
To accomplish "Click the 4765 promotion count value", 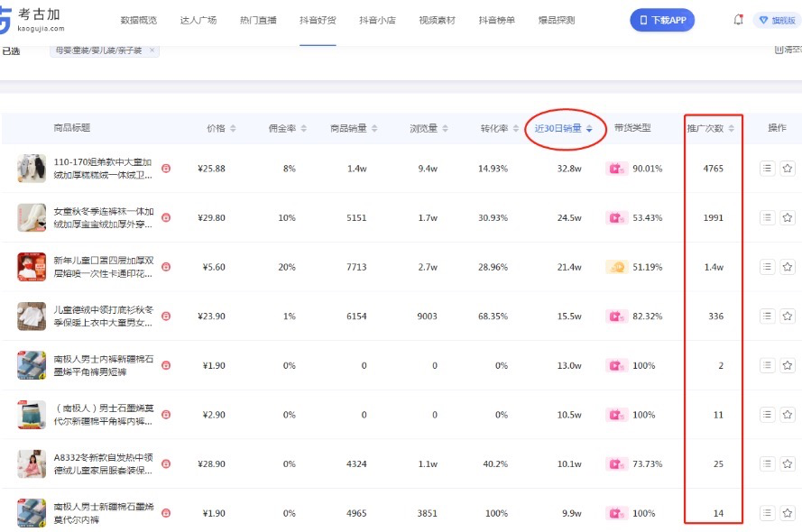I will click(x=713, y=168).
